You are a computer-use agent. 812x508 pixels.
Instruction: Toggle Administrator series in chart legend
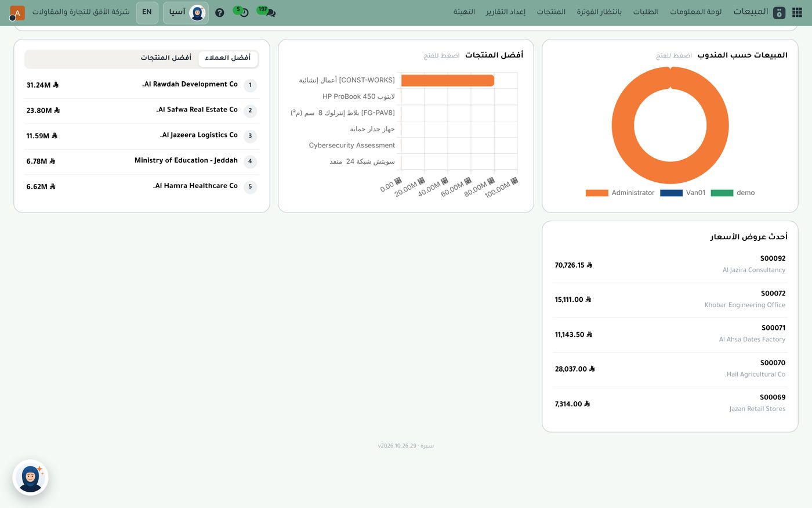(x=620, y=193)
